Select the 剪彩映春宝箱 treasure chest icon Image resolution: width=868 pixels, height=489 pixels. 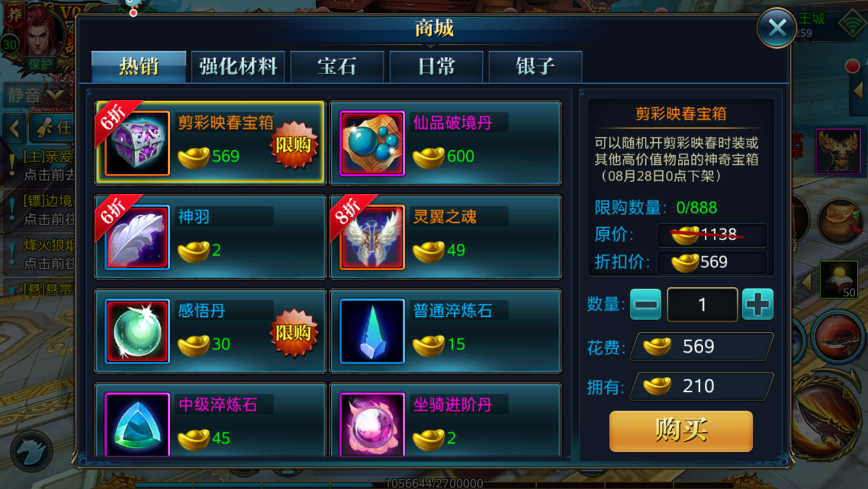coord(137,143)
